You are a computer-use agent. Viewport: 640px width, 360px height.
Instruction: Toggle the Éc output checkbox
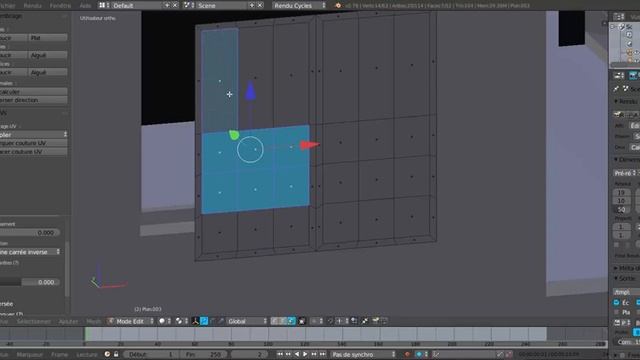tap(616, 303)
